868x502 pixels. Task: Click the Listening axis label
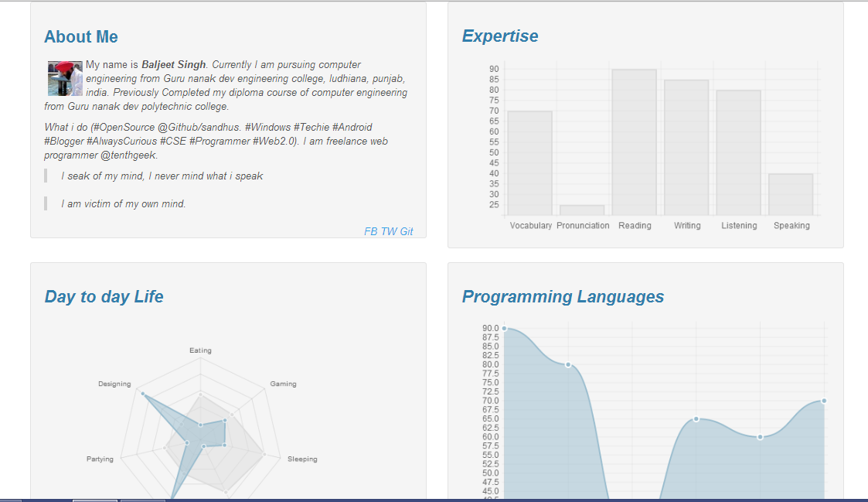(x=739, y=226)
